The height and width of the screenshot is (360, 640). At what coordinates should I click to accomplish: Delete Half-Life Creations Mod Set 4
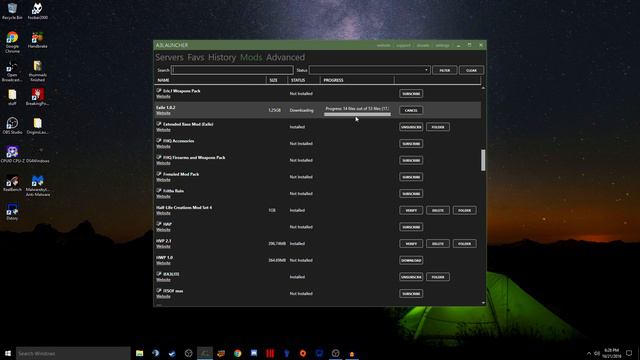point(438,210)
